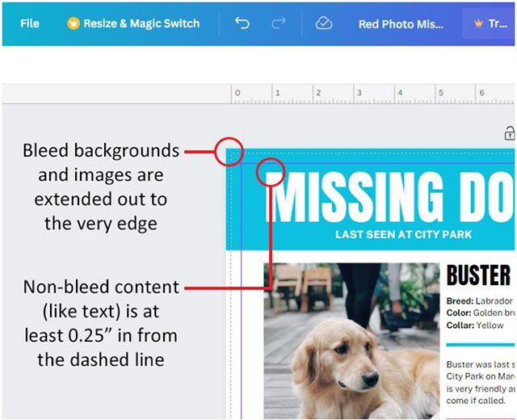Click the crown icon beside Resize
Screen dimensions: 517x420
[x=74, y=23]
